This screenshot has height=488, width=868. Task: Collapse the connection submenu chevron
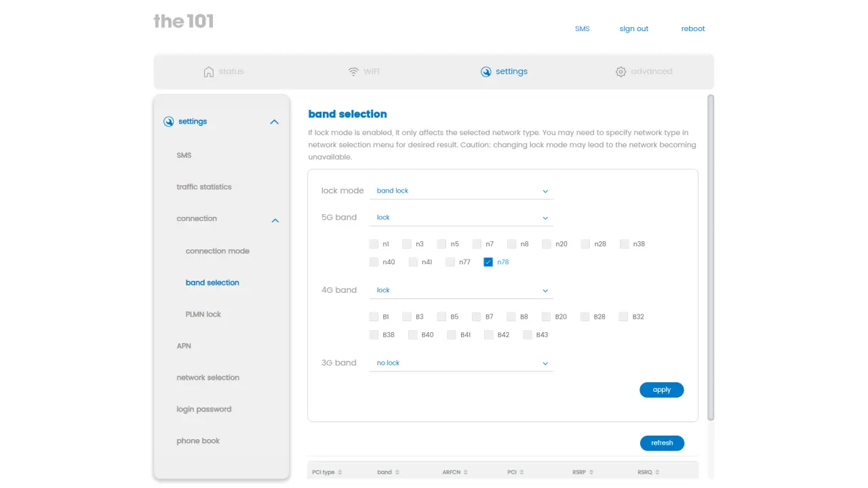tap(275, 220)
